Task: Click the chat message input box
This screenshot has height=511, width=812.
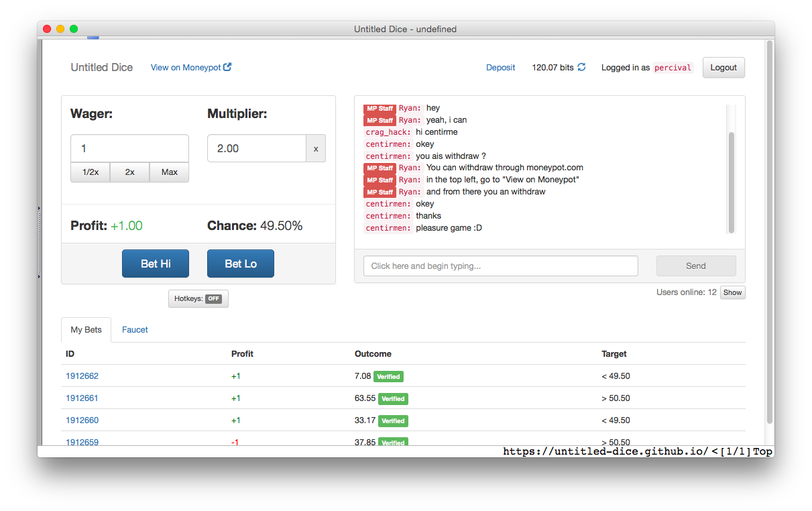Action: (x=501, y=266)
